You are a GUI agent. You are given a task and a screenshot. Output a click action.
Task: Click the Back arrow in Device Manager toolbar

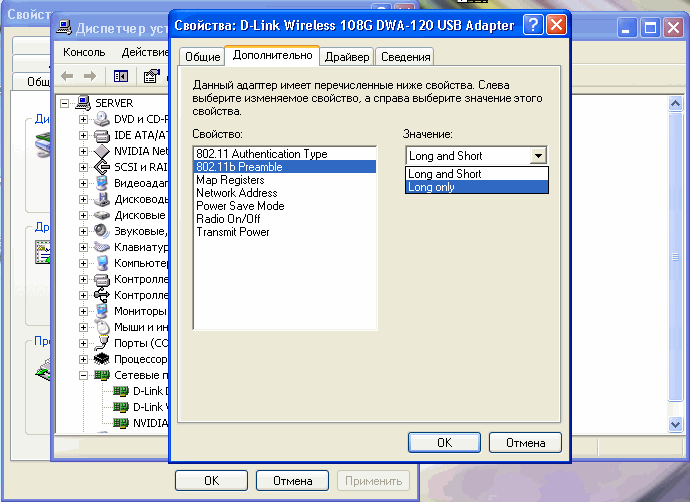pyautogui.click(x=67, y=76)
